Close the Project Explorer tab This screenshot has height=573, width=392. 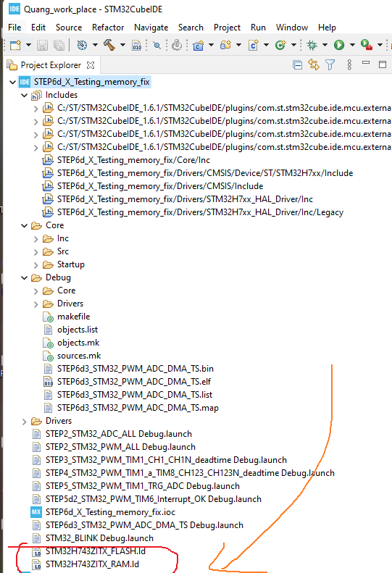click(x=91, y=65)
